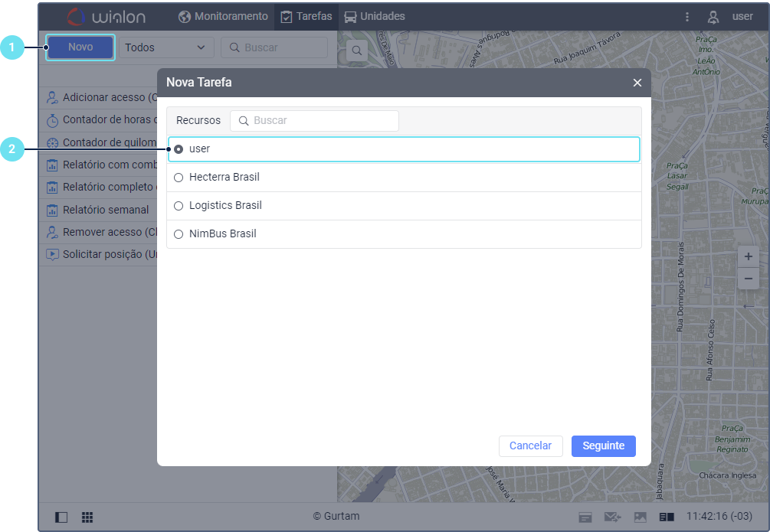This screenshot has width=770, height=532.
Task: Click the user account icon
Action: tap(713, 17)
